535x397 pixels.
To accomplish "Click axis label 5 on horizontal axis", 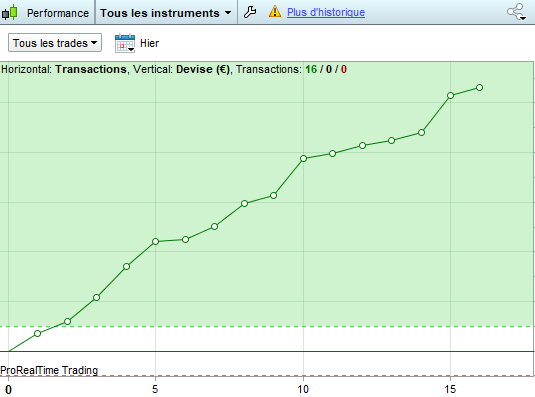I will [x=155, y=389].
